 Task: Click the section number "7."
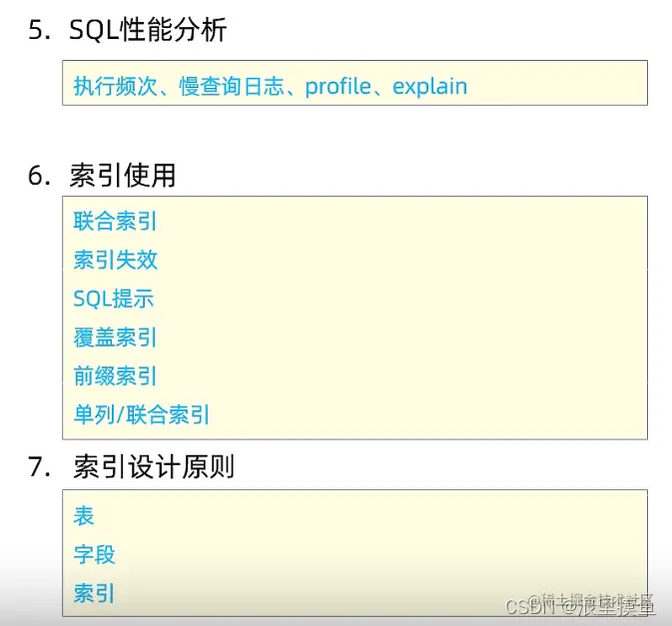[39, 467]
